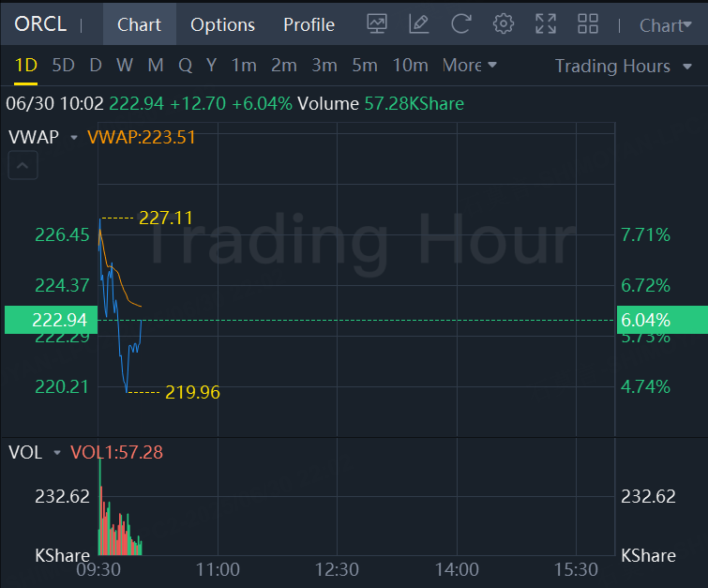The width and height of the screenshot is (708, 588).
Task: Open the Profile tab
Action: click(x=309, y=25)
